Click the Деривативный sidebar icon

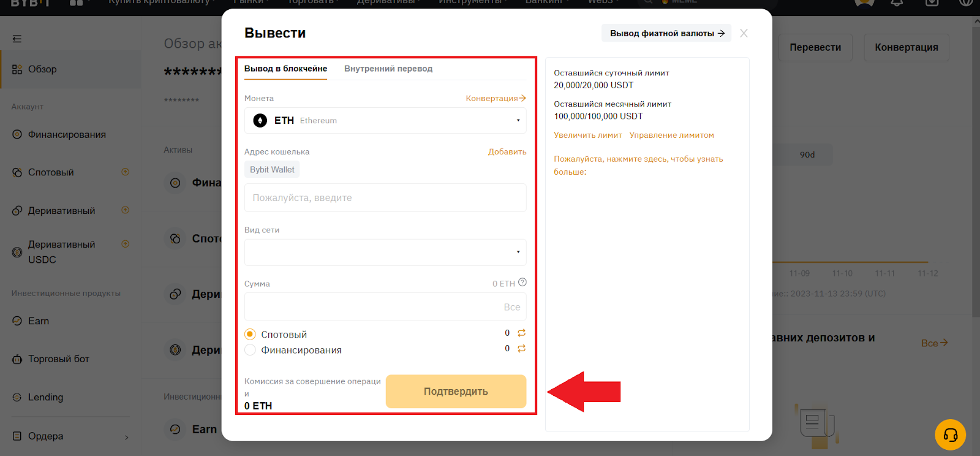(x=17, y=210)
